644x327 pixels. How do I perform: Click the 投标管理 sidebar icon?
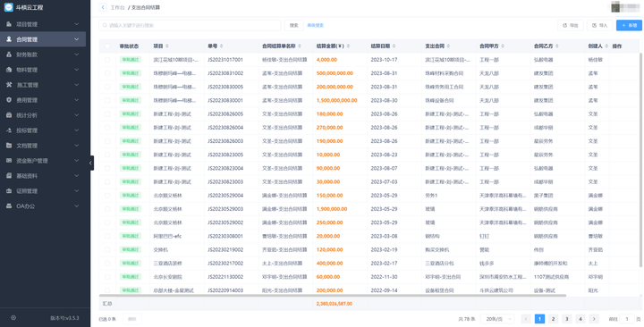(9, 130)
